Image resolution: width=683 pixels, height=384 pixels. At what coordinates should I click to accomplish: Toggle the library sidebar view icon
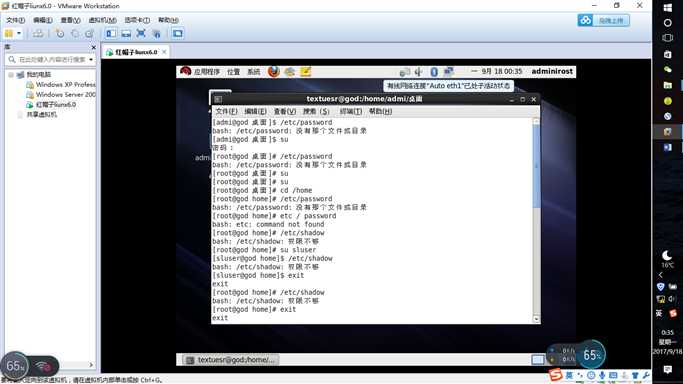(x=111, y=34)
